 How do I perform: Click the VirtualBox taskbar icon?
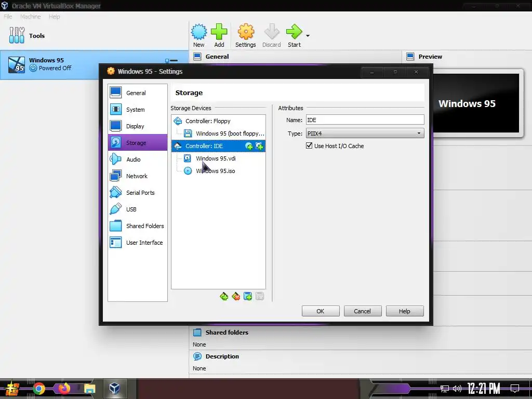[x=114, y=389]
